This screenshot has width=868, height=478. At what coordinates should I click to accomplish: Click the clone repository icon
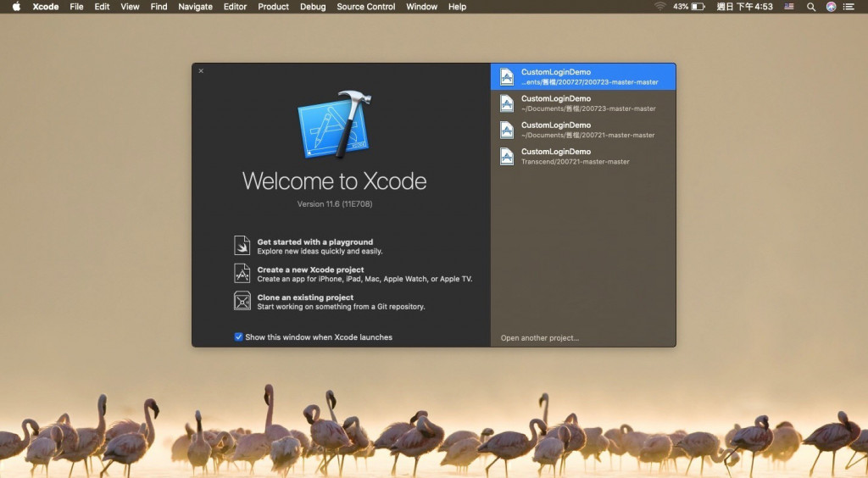click(x=242, y=301)
